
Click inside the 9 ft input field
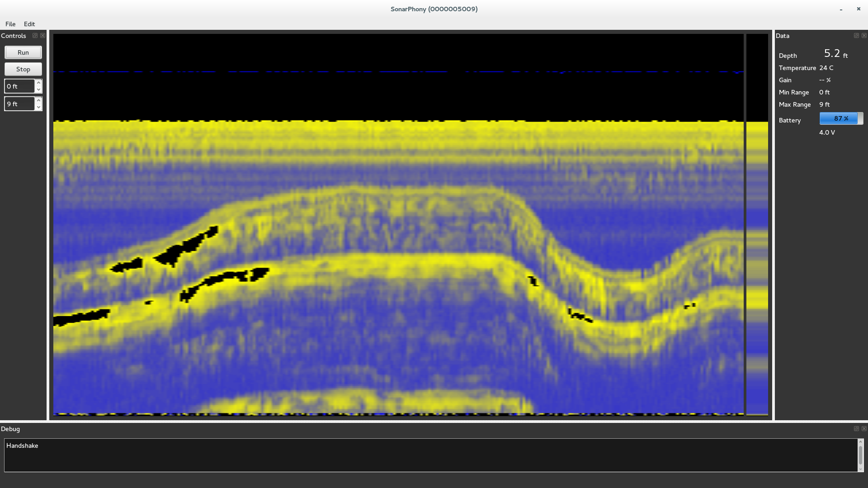(19, 104)
